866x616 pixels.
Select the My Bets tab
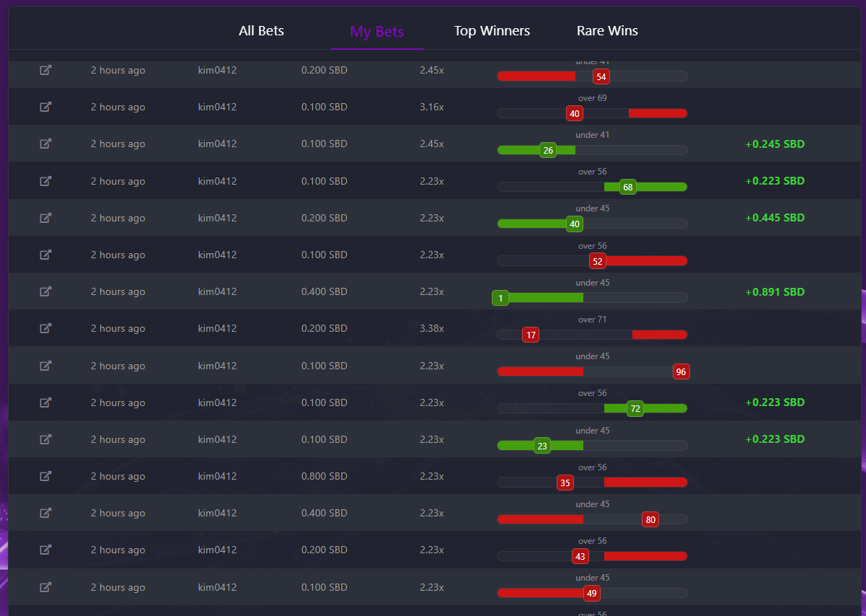pyautogui.click(x=376, y=32)
